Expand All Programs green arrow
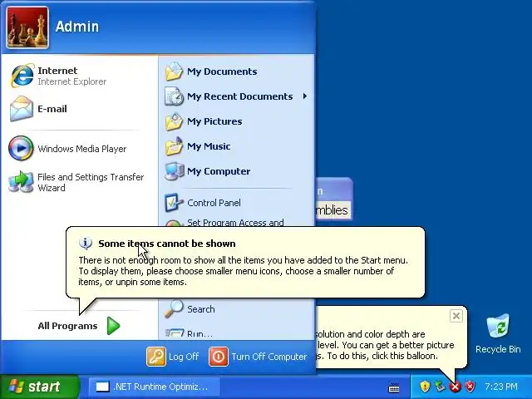This screenshot has width=532, height=399. (113, 326)
